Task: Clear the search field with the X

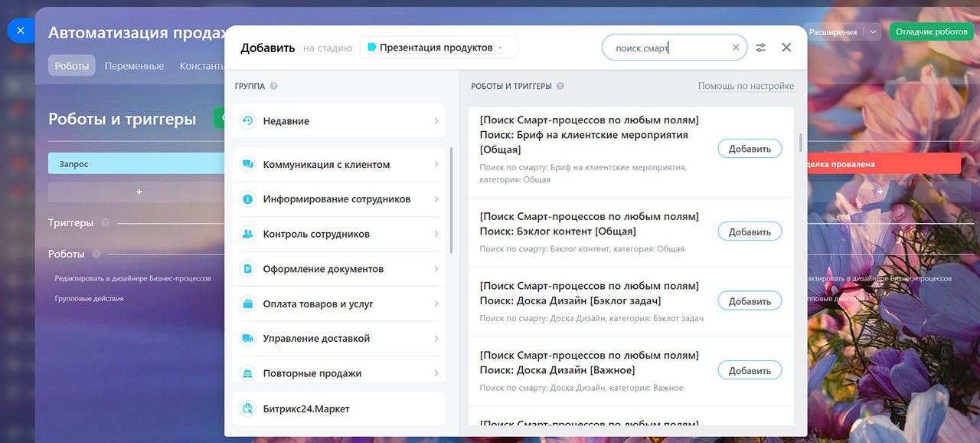Action: 736,48
